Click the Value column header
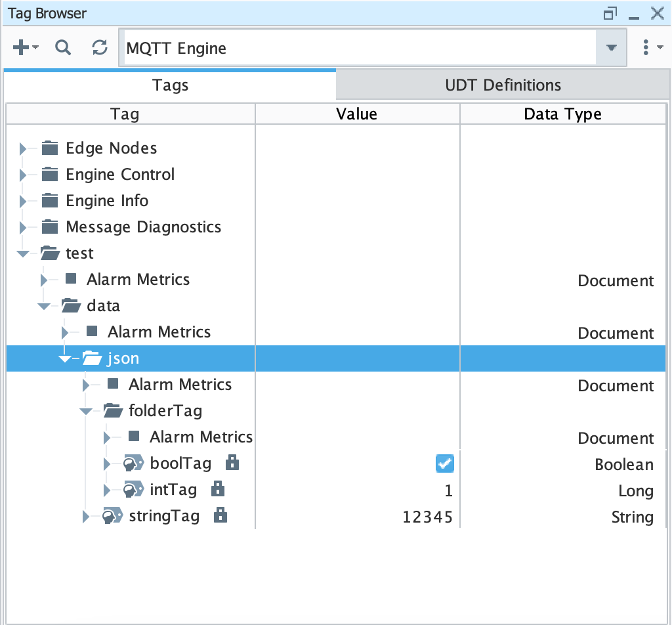Screen dimensions: 672x625 [x=356, y=114]
